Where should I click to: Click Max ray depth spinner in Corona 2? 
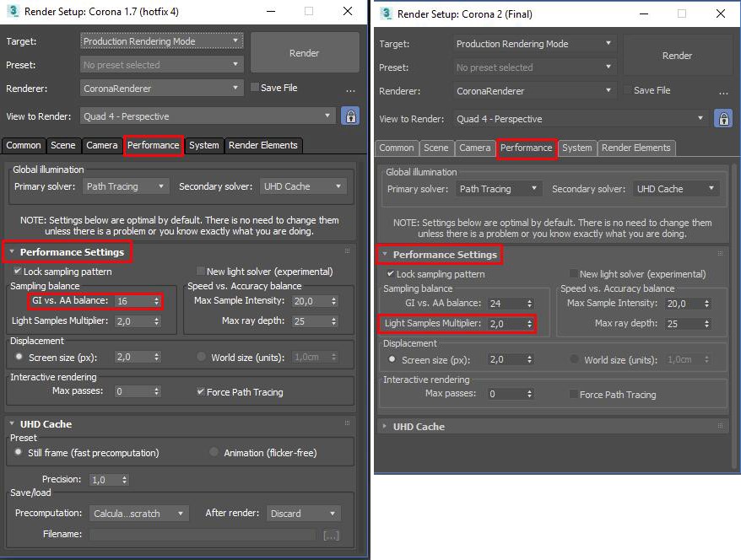pyautogui.click(x=706, y=324)
